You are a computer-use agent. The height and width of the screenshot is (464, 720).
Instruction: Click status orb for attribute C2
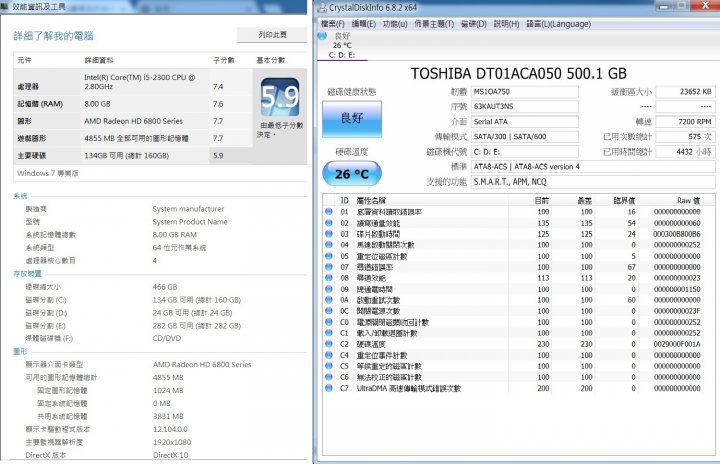[329, 344]
